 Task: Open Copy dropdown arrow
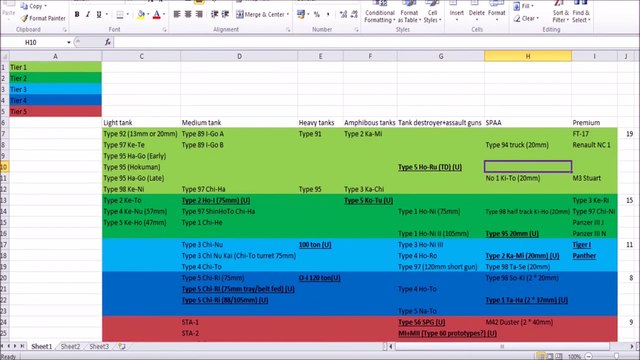click(45, 6)
